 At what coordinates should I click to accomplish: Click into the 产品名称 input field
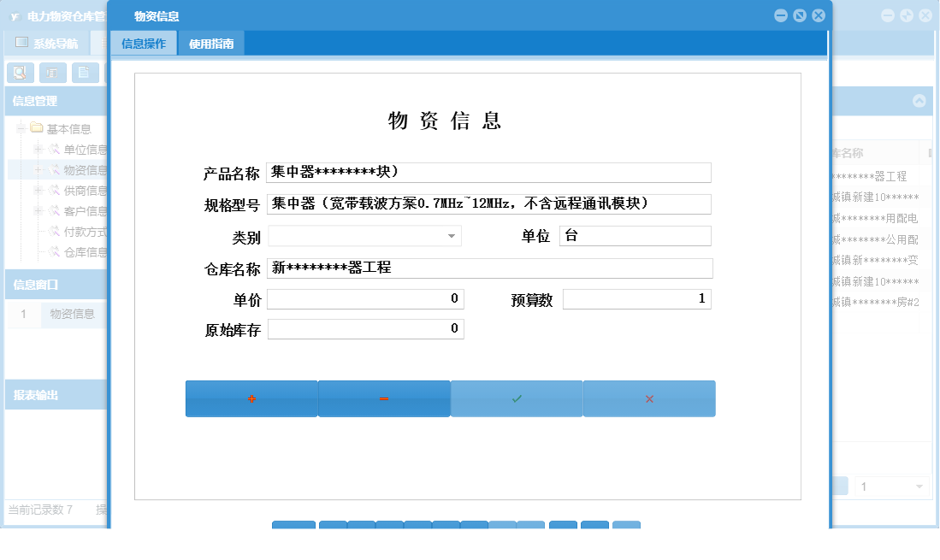pos(488,172)
